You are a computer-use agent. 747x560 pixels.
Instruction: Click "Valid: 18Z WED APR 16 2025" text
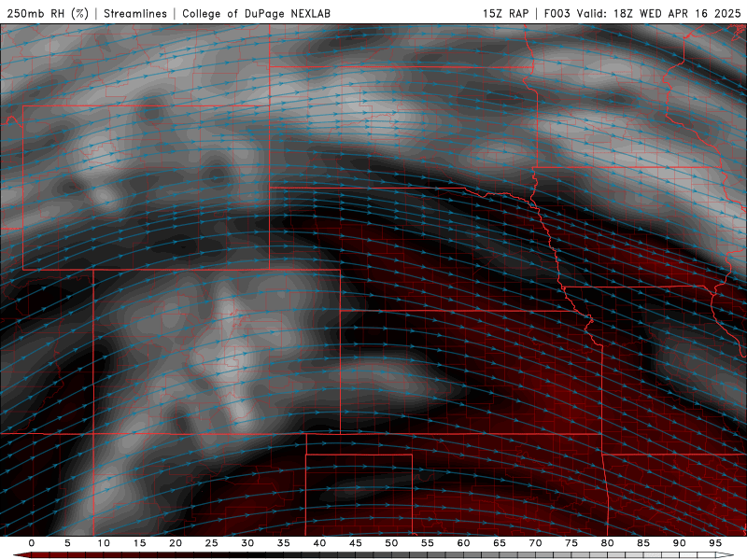pos(659,13)
